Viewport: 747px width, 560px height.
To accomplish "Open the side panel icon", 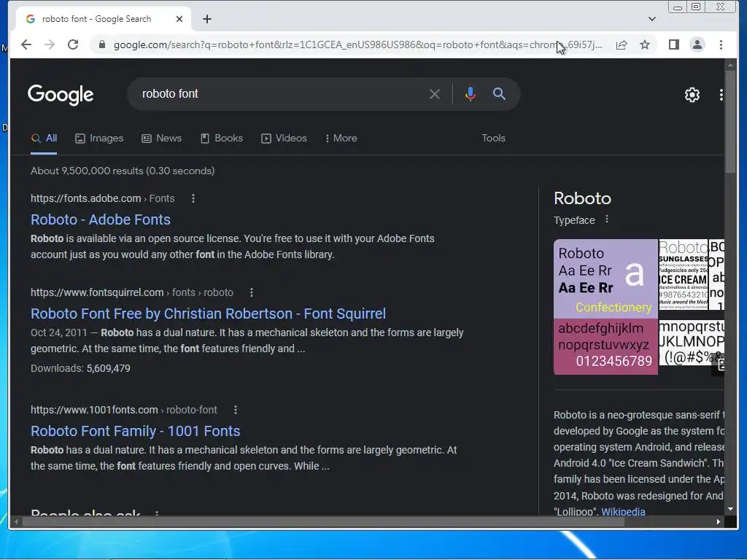I will (x=673, y=44).
